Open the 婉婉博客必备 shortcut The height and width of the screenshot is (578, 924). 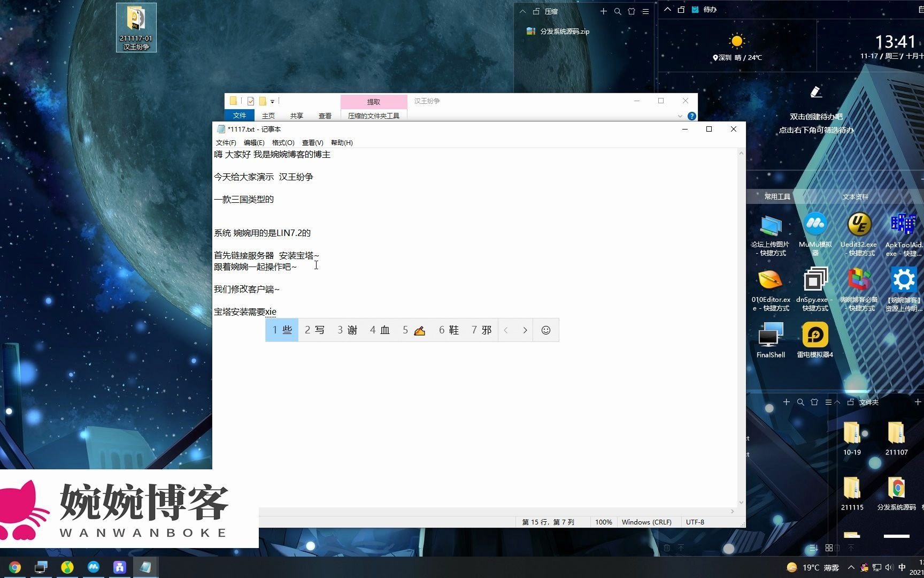click(859, 290)
